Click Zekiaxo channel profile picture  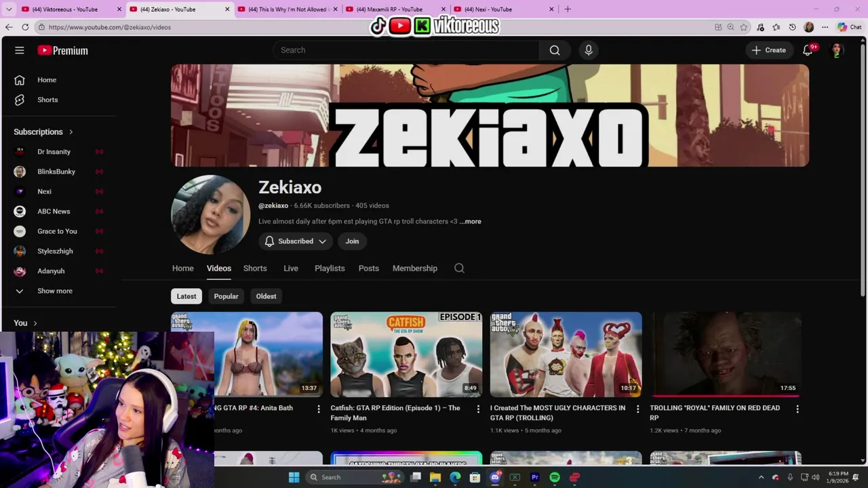(211, 214)
